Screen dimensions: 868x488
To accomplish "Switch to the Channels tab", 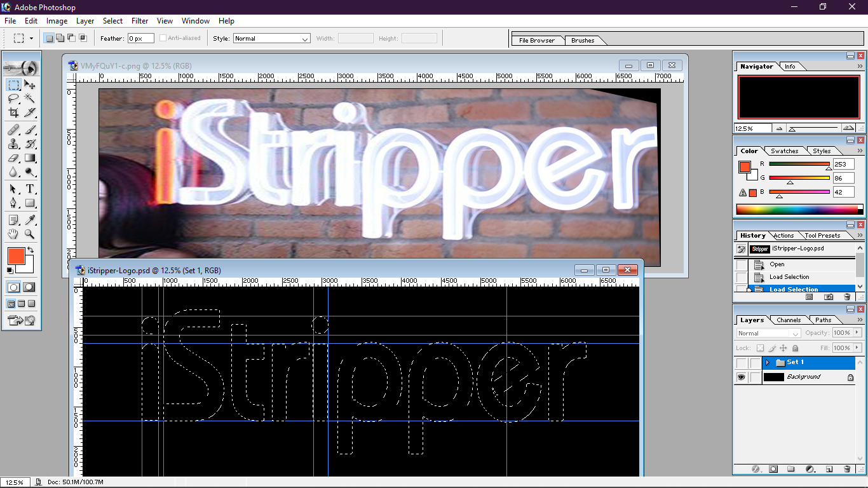I will [x=789, y=320].
